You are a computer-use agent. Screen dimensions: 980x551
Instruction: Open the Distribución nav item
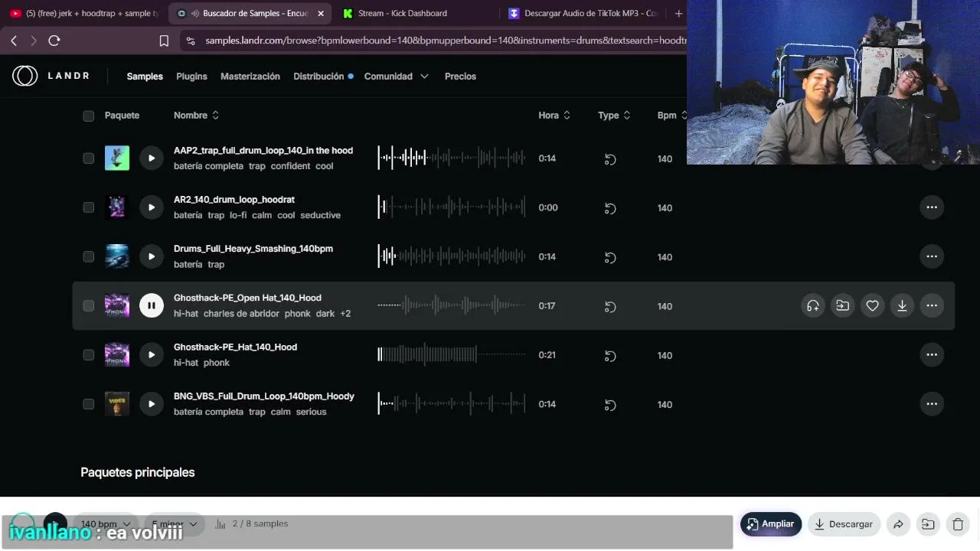coord(318,77)
